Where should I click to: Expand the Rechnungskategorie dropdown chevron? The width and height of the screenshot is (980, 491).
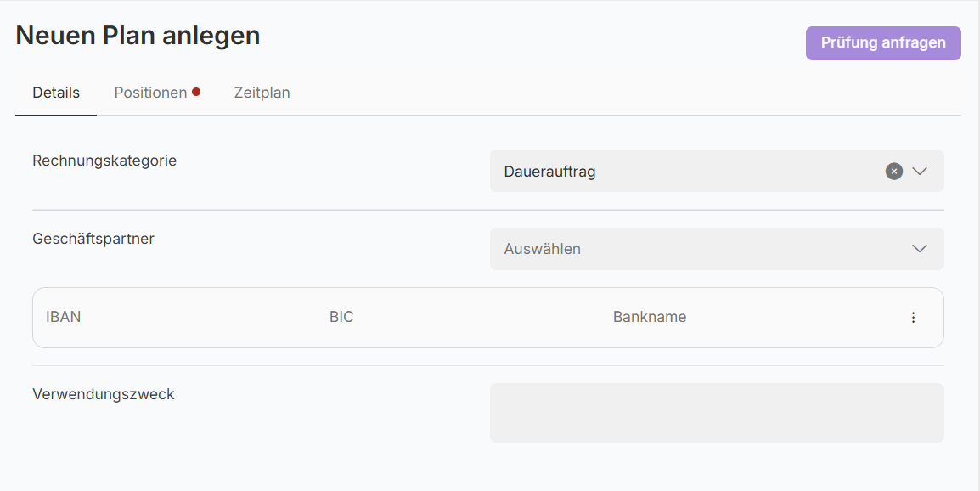click(920, 172)
